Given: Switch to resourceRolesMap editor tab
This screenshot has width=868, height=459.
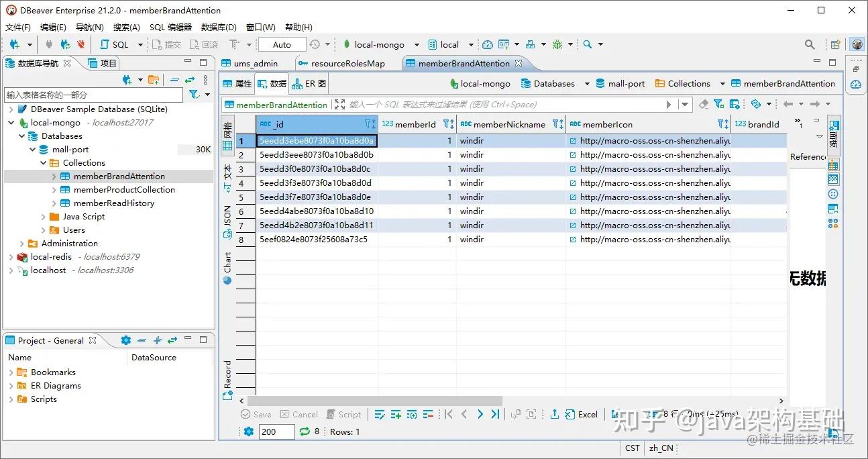Looking at the screenshot, I should click(x=342, y=63).
